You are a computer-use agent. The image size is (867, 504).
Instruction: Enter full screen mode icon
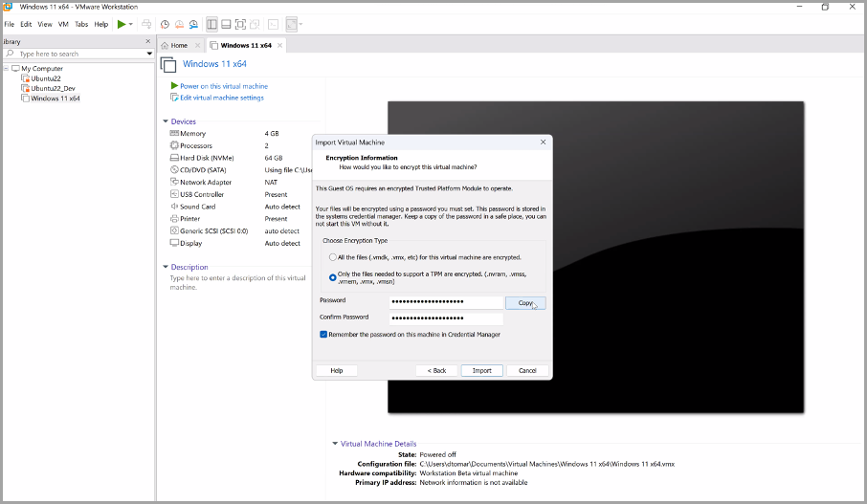tap(240, 24)
